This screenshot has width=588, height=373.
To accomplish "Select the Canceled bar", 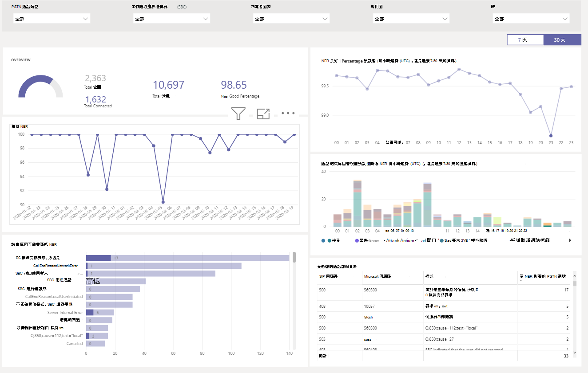I will tap(95, 343).
